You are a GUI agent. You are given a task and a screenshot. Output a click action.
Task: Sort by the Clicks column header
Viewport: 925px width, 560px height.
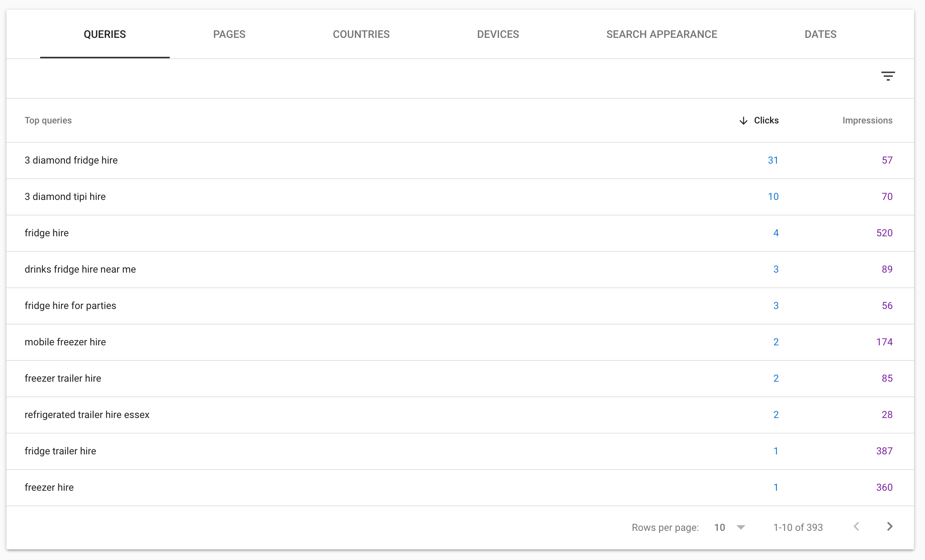click(766, 120)
